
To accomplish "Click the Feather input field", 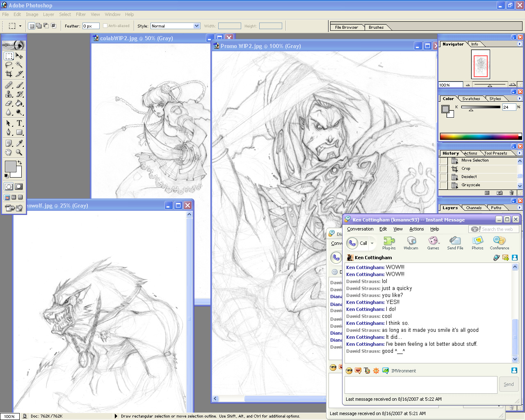I will click(x=91, y=26).
